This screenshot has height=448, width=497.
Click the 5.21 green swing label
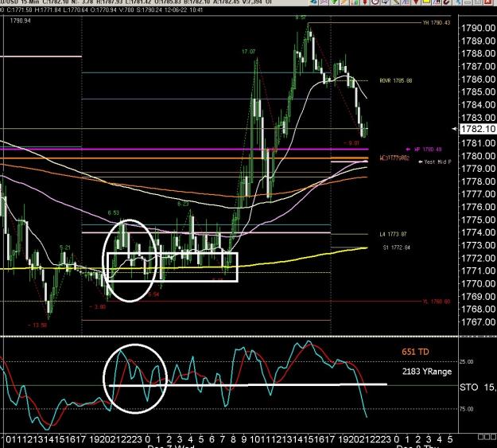pos(65,247)
